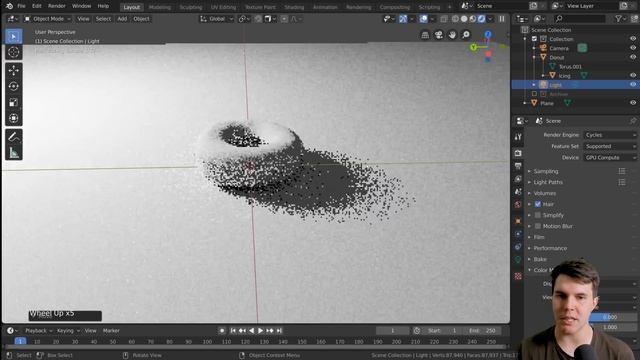Click the pan view hand icon

[x=452, y=35]
